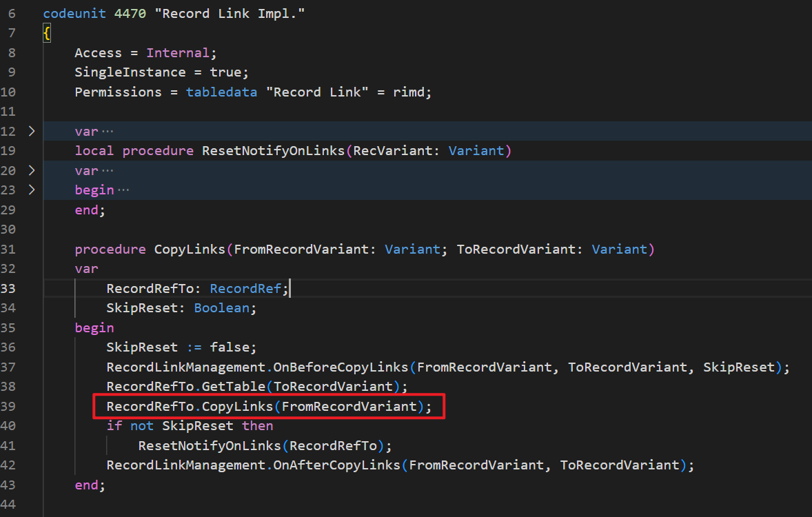Click the string "Record Link Impl."
The width and height of the screenshot is (812, 517).
point(231,12)
